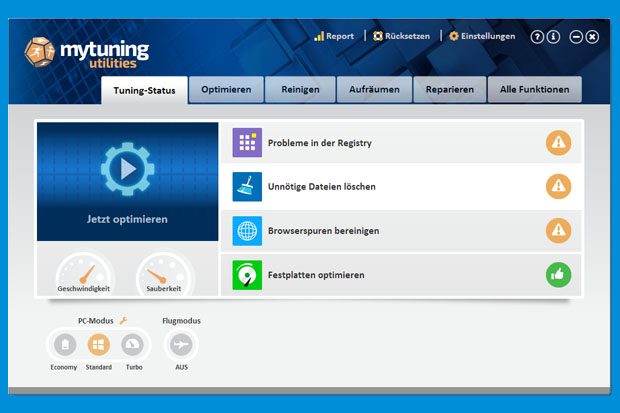Minimize the mytuning utilities window
This screenshot has width=620, height=413.
coord(576,37)
